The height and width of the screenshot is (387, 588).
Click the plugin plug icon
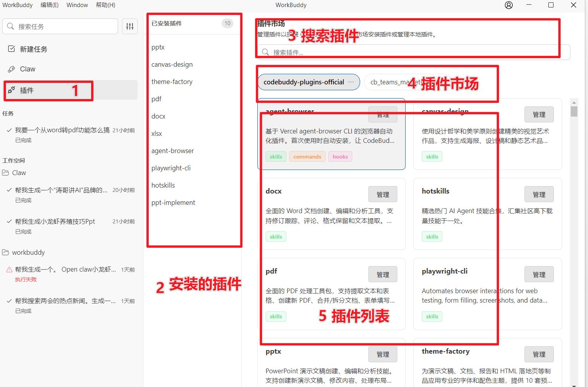(x=12, y=90)
